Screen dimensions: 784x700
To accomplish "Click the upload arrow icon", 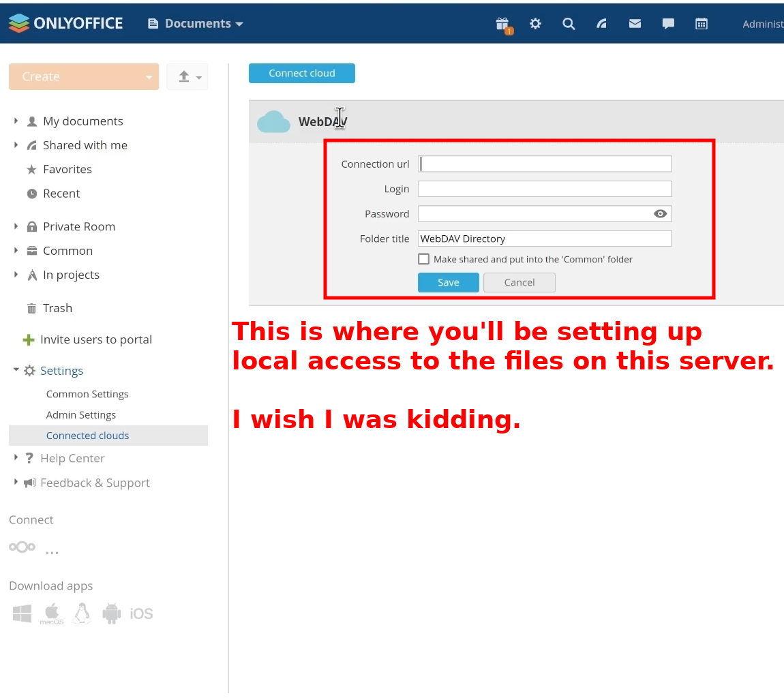I will 184,76.
